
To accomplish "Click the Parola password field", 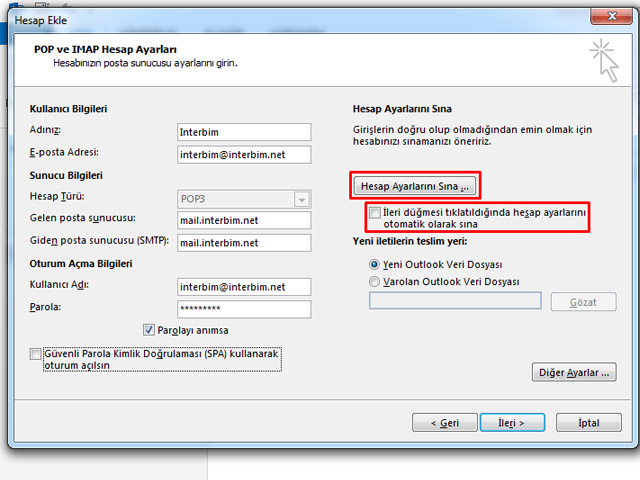I will (244, 309).
